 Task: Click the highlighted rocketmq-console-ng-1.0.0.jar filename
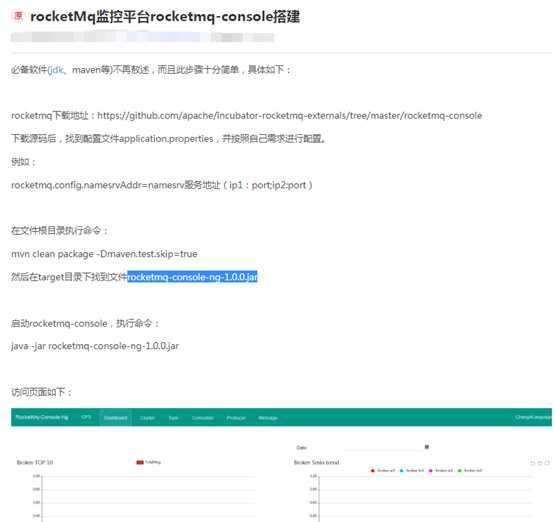(x=192, y=277)
